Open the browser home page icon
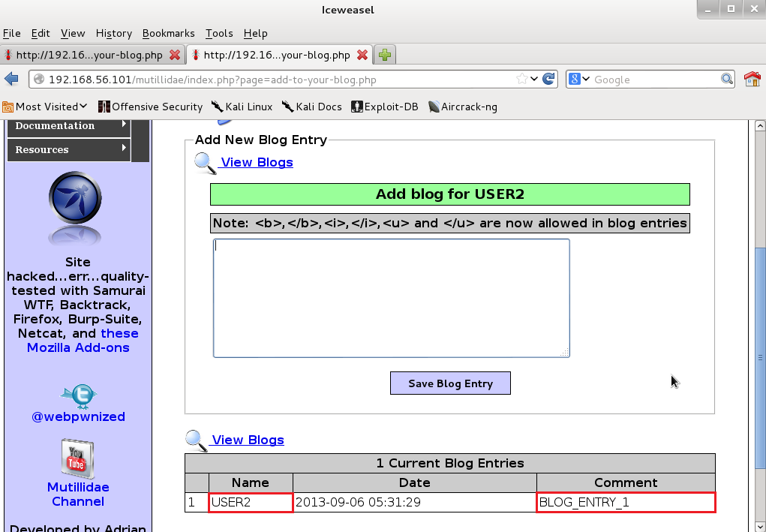The width and height of the screenshot is (766, 532). point(752,79)
